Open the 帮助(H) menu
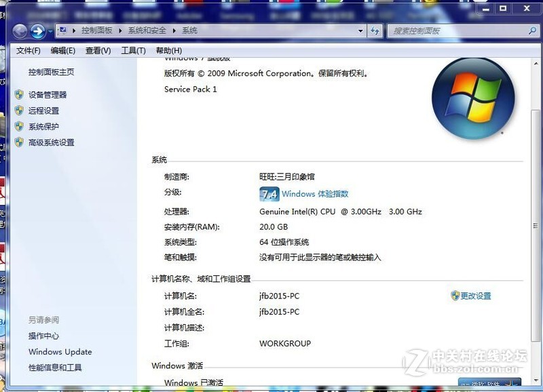Screen dimensions: 543x392 [x=168, y=51]
